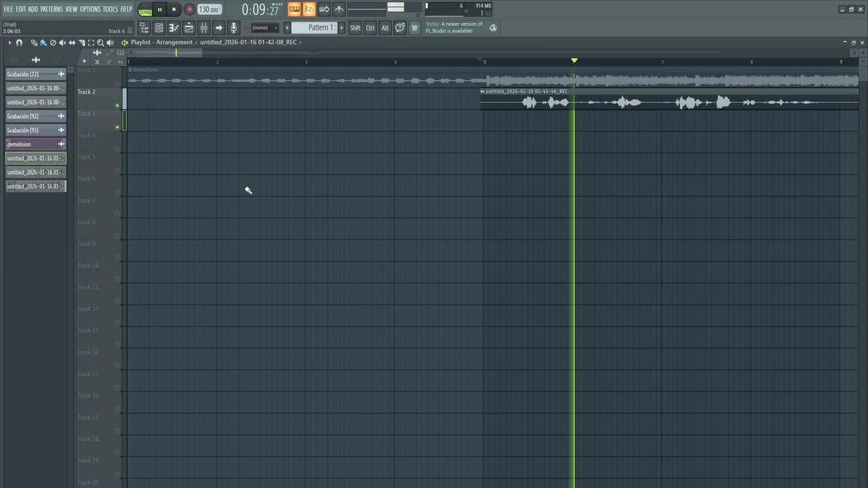868x488 pixels.
Task: Click the microphone recording icon
Action: [x=233, y=28]
